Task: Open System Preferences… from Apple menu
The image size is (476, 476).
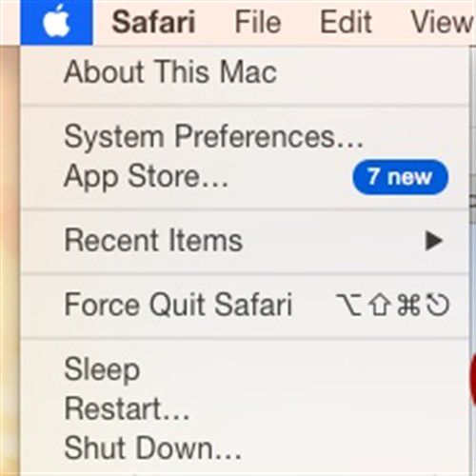Action: tap(245, 137)
